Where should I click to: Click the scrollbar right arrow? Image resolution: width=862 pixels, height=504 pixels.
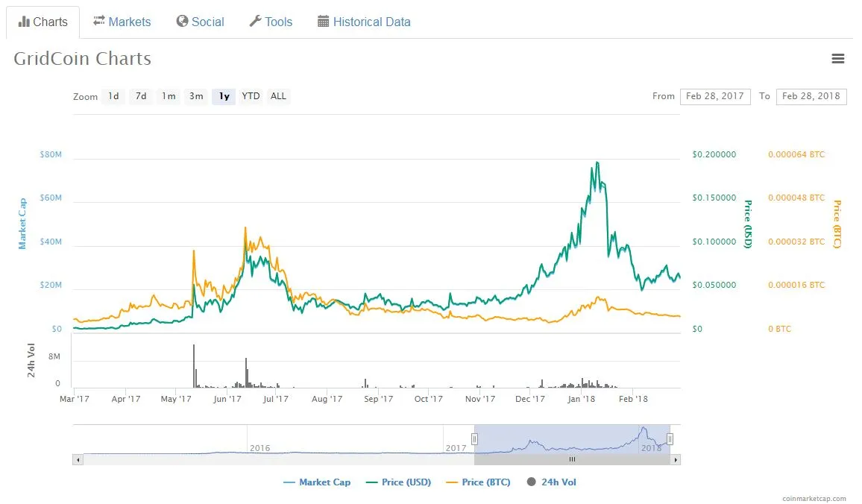coord(676,459)
